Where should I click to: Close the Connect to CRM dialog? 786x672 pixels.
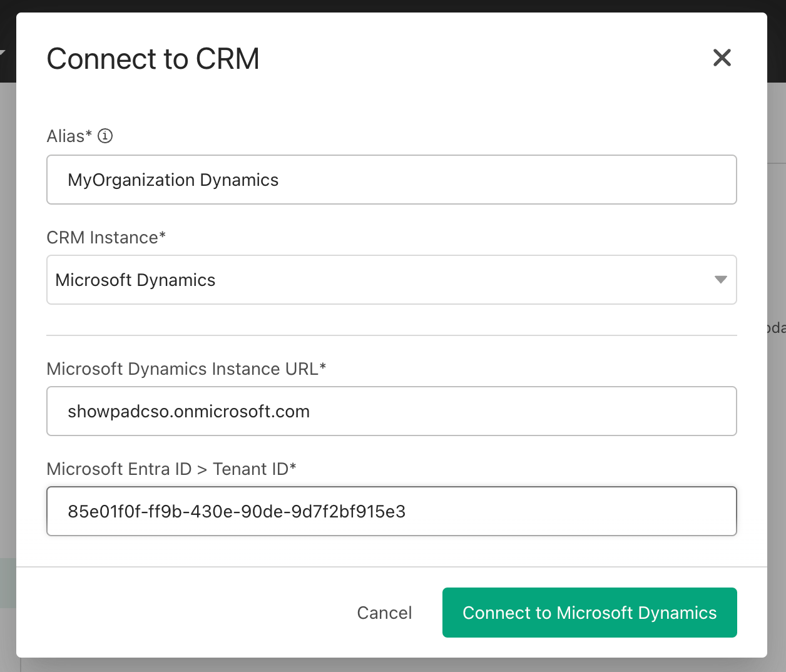click(722, 58)
